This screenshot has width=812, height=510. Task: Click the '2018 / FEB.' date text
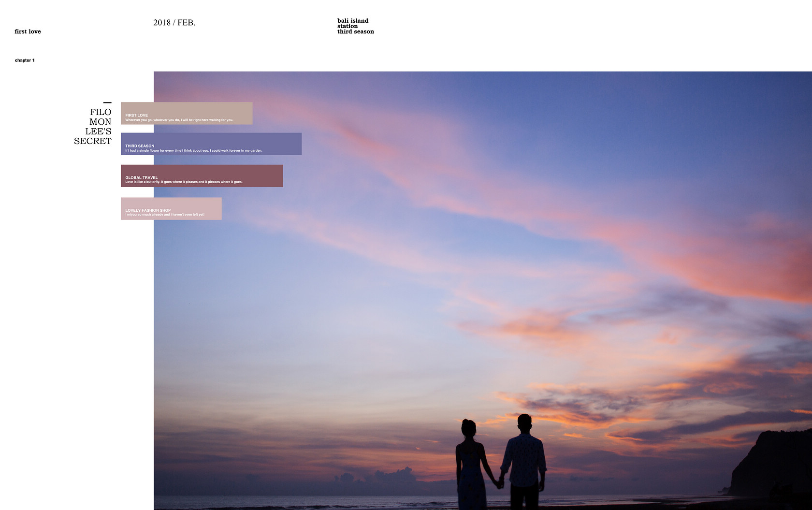(174, 23)
